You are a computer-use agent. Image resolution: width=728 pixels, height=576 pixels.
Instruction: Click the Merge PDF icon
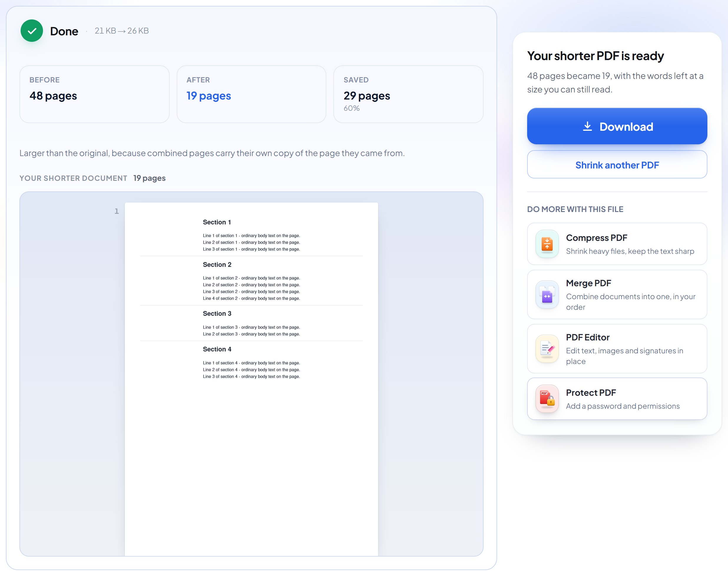click(x=547, y=294)
